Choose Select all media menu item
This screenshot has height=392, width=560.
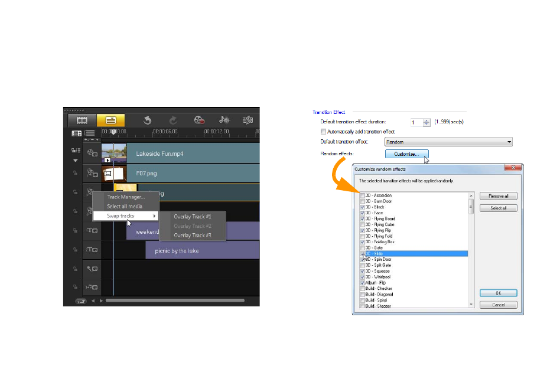[126, 207]
